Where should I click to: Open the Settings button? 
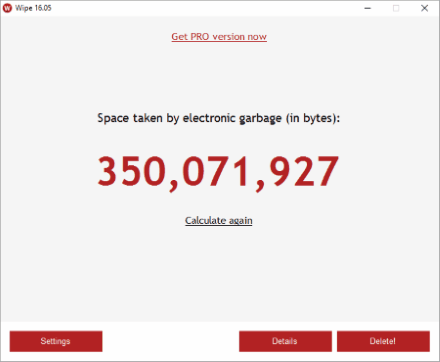coord(56,341)
